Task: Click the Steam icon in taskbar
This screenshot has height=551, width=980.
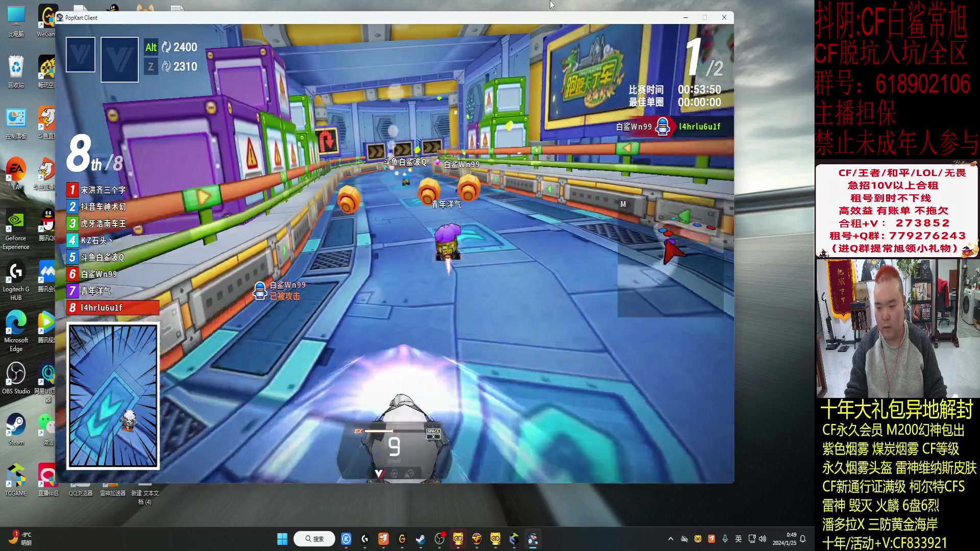Action: pyautogui.click(x=421, y=539)
